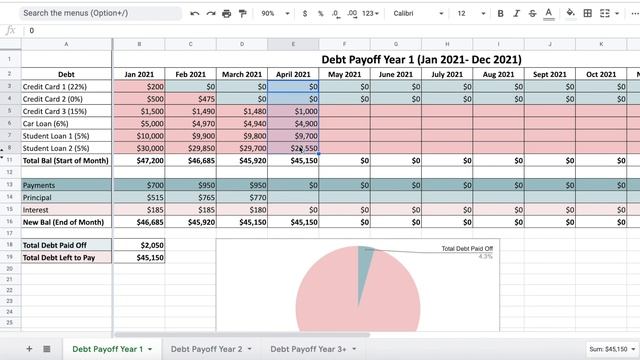Select the $770 Principal cell
Screen dimensions: 640x360
[242, 198]
